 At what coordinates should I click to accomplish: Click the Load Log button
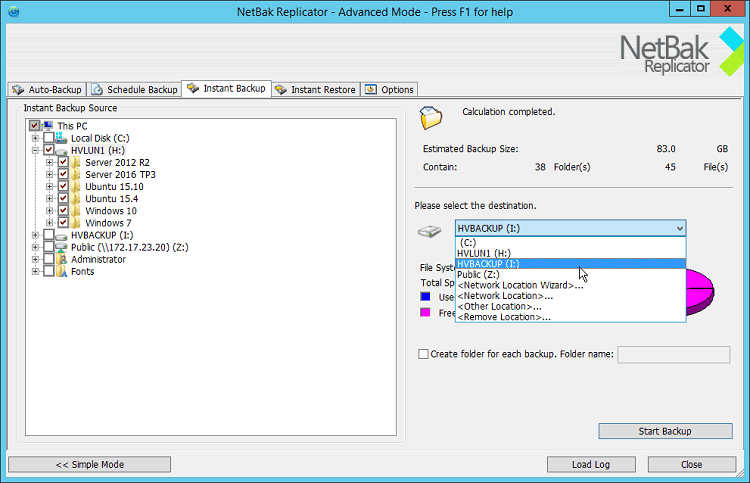coord(591,465)
